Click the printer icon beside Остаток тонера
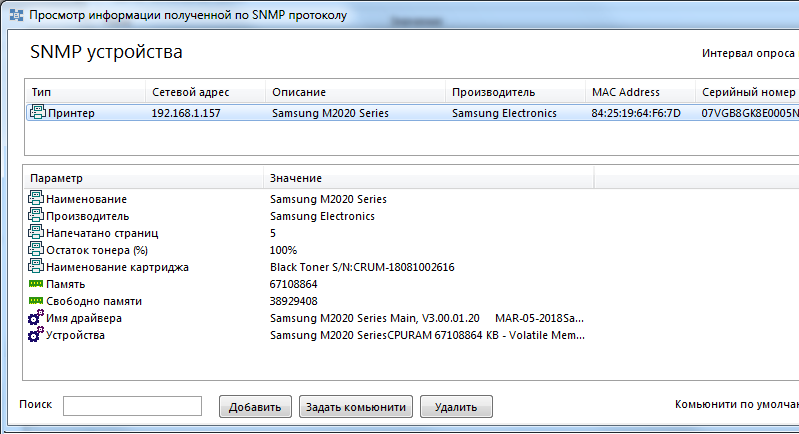The image size is (799, 434). [x=36, y=250]
